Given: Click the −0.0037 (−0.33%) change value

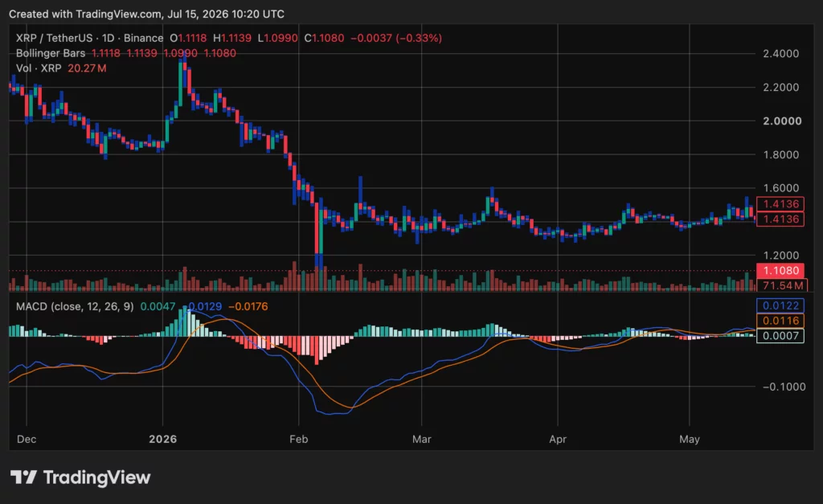Looking at the screenshot, I should tap(396, 39).
